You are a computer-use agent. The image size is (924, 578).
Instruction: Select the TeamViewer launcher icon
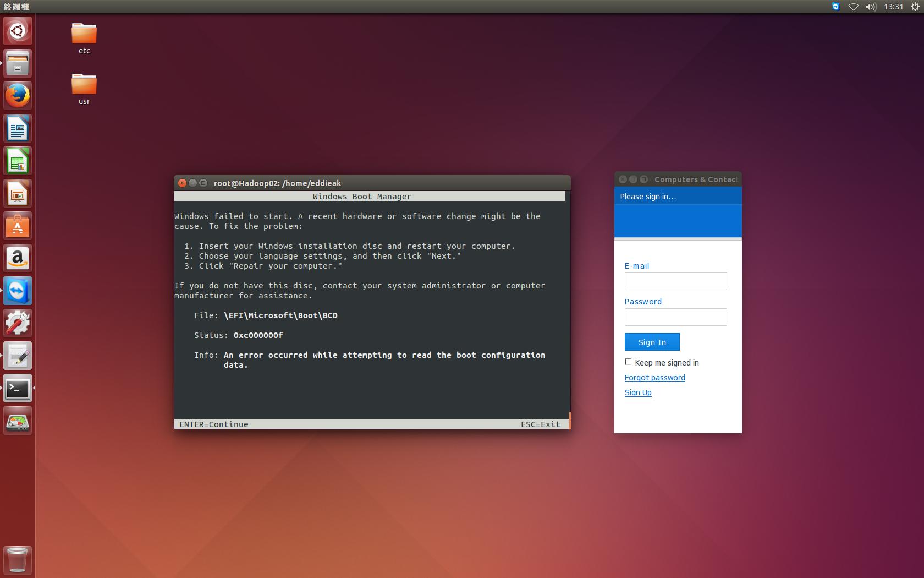[x=18, y=291]
